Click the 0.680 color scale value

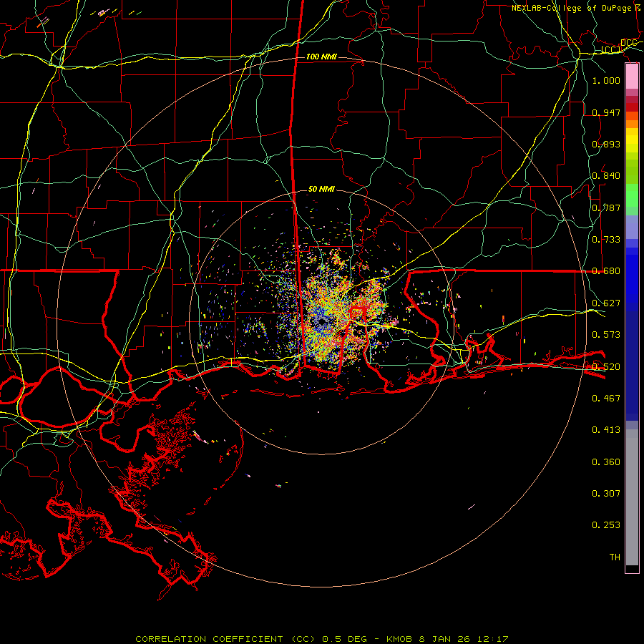click(606, 271)
